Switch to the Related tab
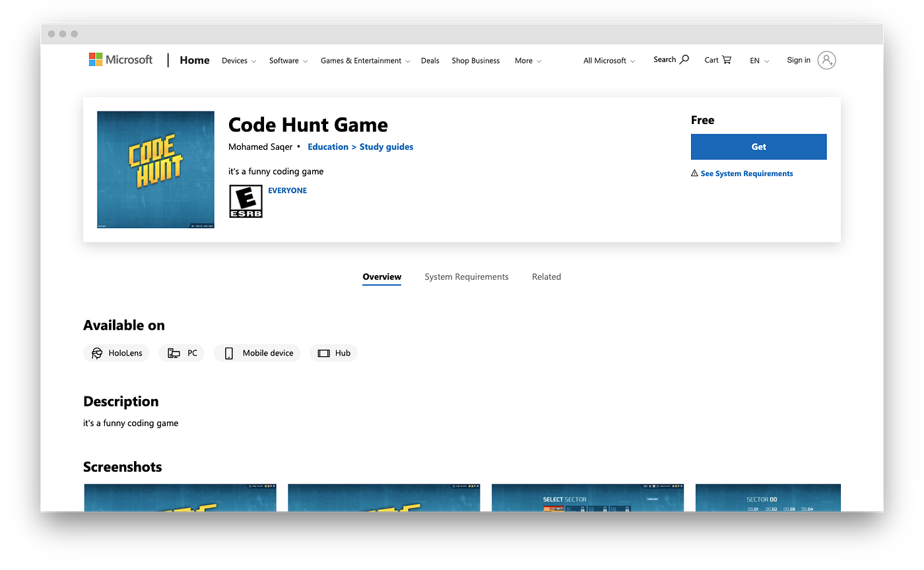Image resolution: width=924 pixels, height=570 pixels. coord(546,277)
